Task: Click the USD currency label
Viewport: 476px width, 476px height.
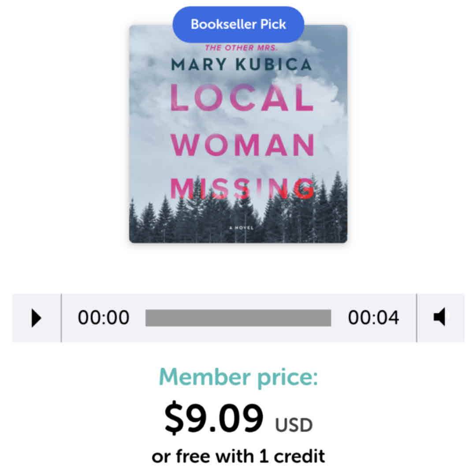Action: (x=294, y=425)
